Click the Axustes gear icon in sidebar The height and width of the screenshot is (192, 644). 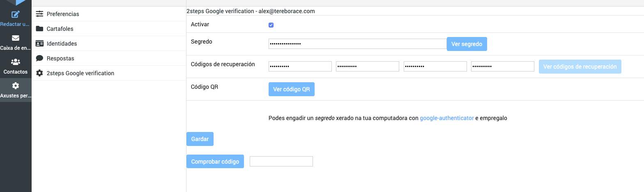coord(16,86)
